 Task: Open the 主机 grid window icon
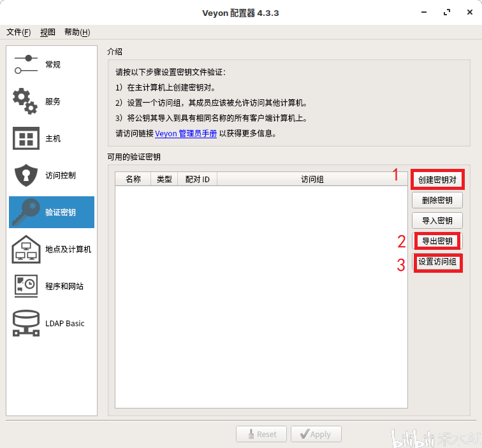coord(26,138)
